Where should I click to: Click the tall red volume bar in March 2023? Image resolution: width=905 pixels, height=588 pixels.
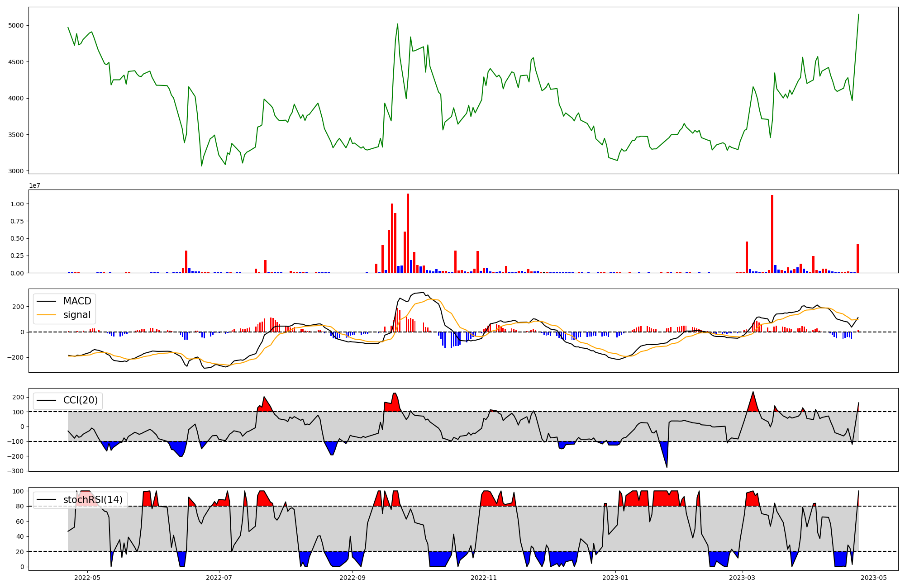click(x=772, y=234)
